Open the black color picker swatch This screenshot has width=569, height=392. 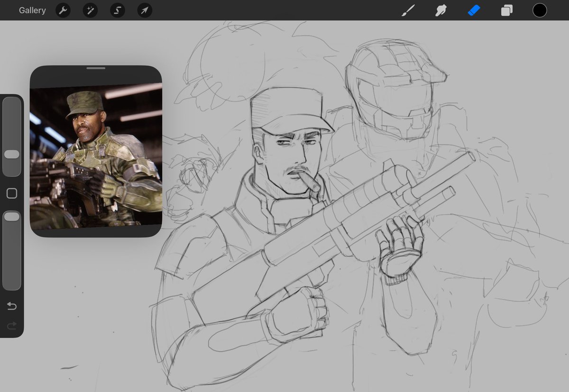coord(540,10)
